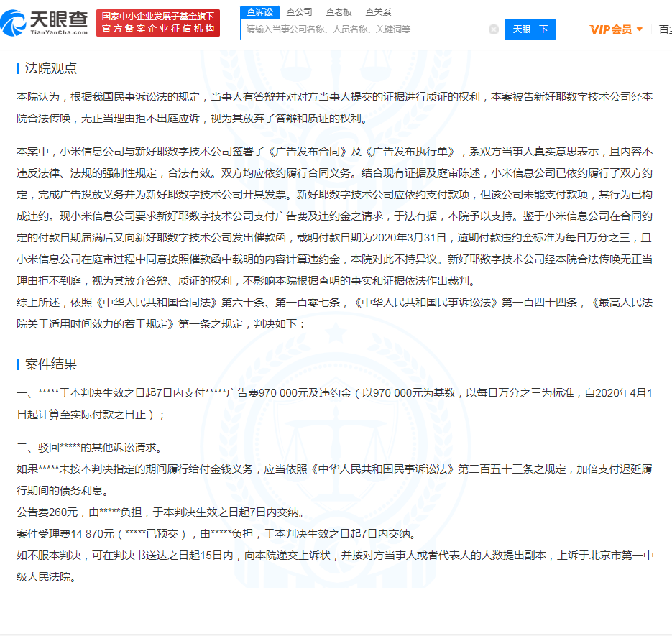Expand the VIP会员 dropdown arrow
This screenshot has height=636, width=672.
tap(640, 29)
